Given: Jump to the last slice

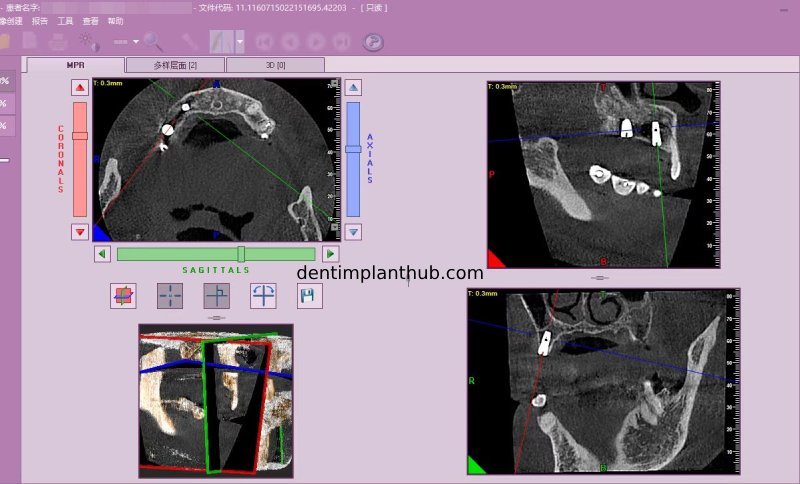Looking at the screenshot, I should (341, 42).
